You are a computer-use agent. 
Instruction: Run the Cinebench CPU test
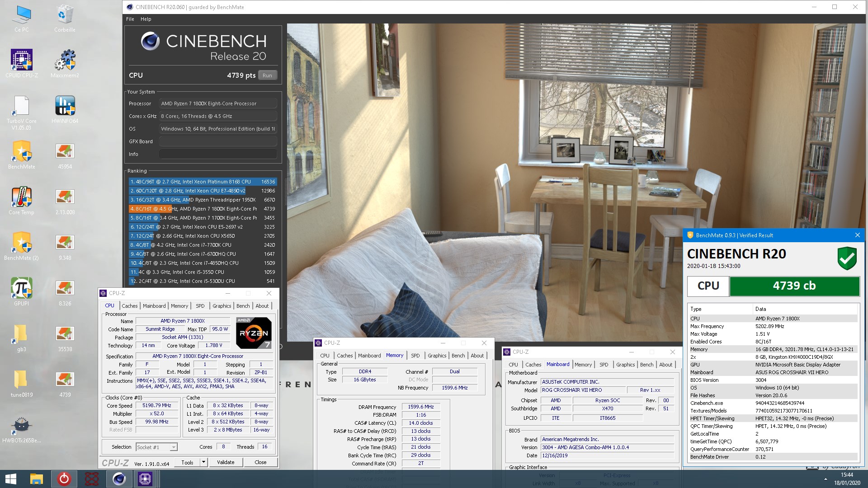(x=267, y=75)
